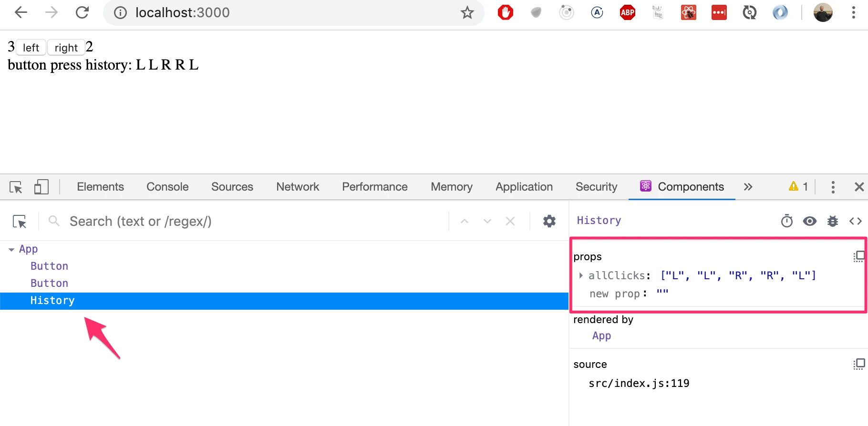Select the History component row
Screen dimensions: 868x426
click(284, 301)
